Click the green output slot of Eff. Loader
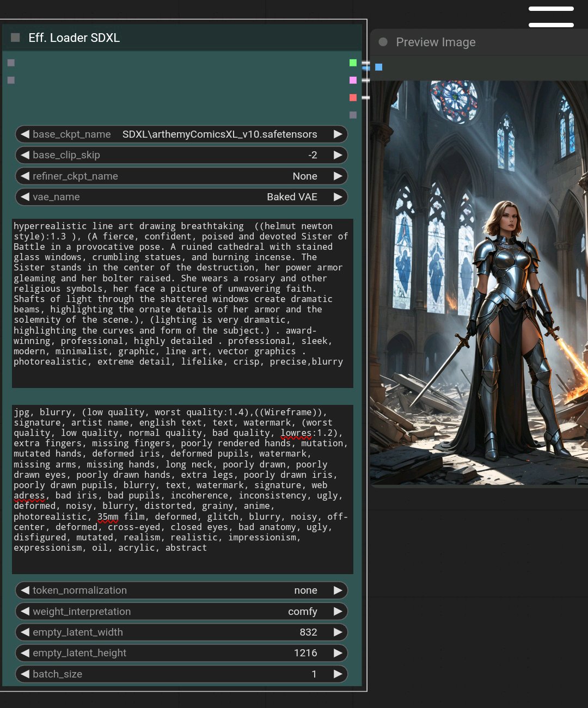The height and width of the screenshot is (708, 588). (353, 63)
